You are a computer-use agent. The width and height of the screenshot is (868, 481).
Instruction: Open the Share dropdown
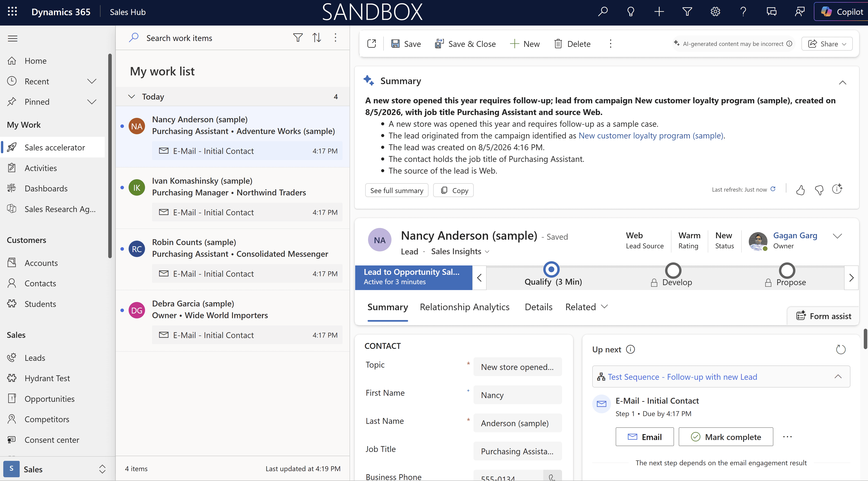tap(827, 44)
